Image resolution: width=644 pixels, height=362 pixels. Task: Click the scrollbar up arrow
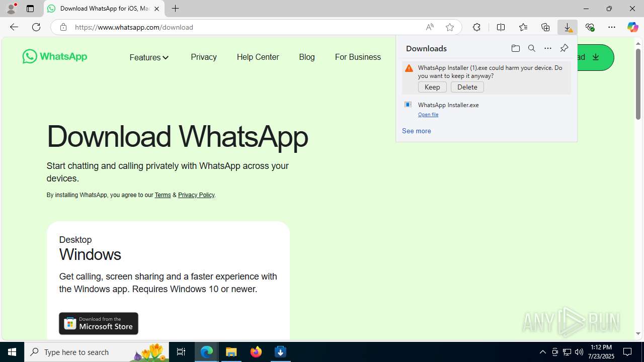coord(638,43)
